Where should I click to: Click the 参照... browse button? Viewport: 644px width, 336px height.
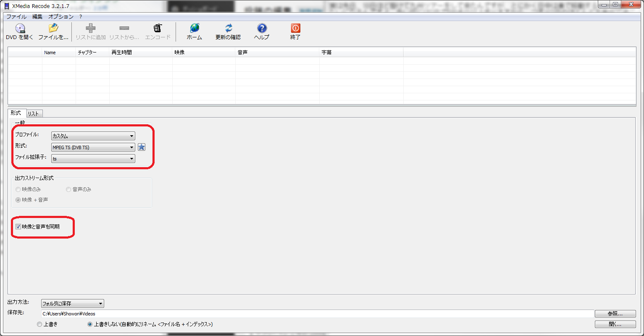(x=615, y=314)
